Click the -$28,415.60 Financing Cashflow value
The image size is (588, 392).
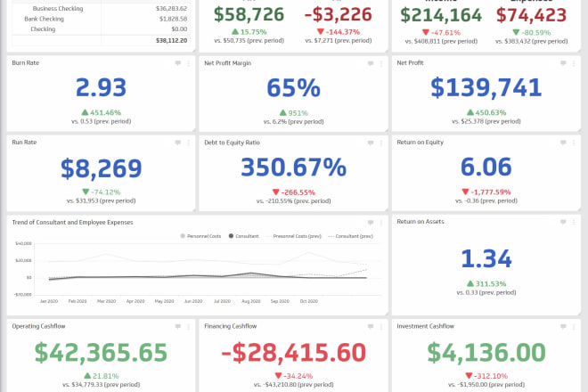(x=293, y=353)
